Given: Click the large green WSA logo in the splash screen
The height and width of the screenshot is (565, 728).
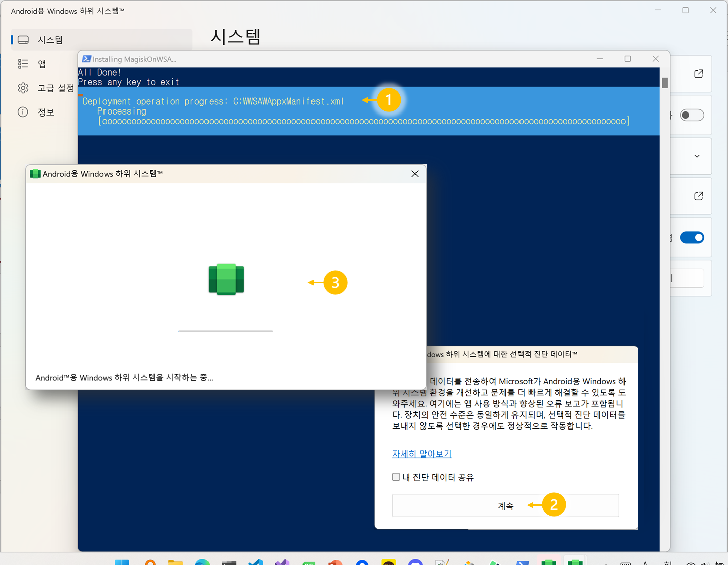Looking at the screenshot, I should point(226,279).
